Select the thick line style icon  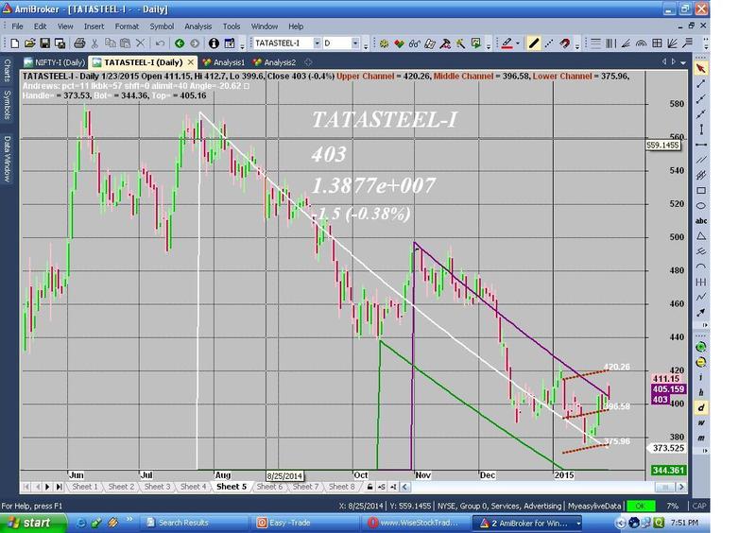[533, 43]
